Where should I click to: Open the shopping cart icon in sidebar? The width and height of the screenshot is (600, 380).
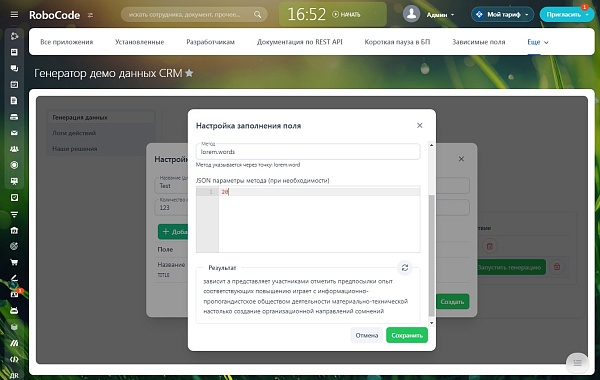[14, 262]
